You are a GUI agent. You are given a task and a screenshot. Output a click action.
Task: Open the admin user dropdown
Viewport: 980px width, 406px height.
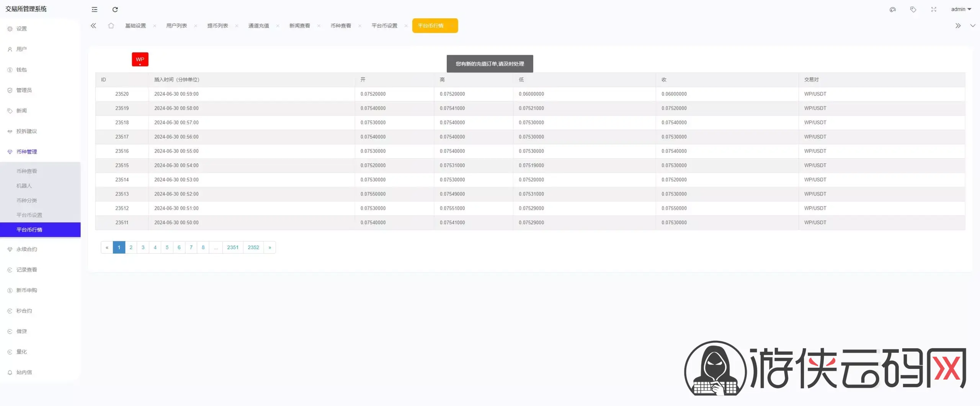(961, 10)
